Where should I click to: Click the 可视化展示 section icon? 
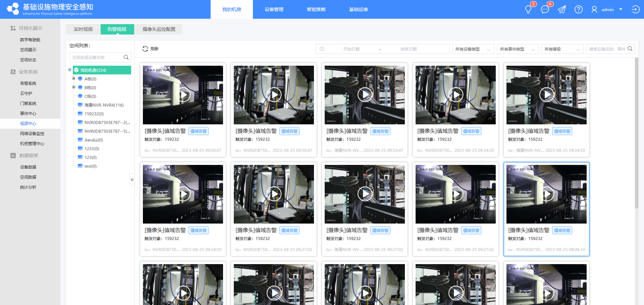coord(13,28)
